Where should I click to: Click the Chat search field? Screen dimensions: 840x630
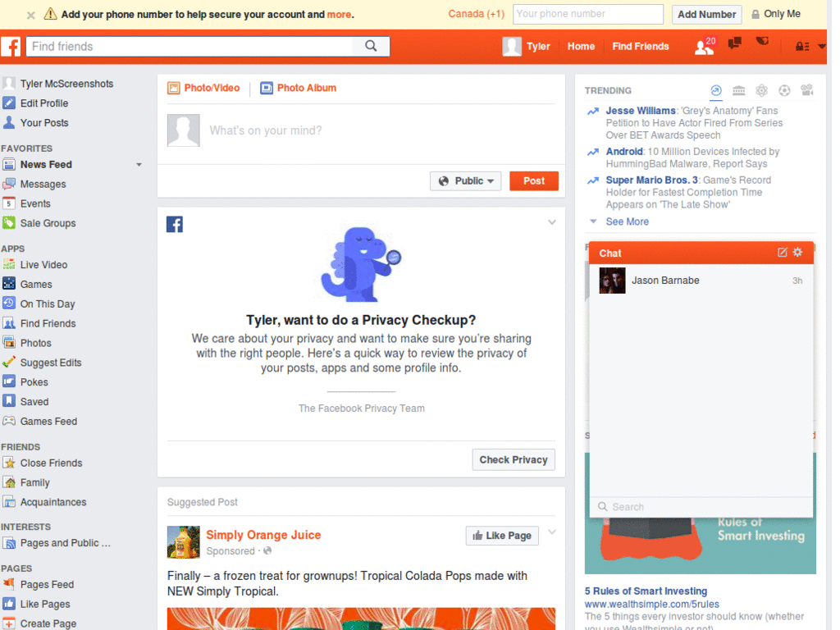point(701,507)
